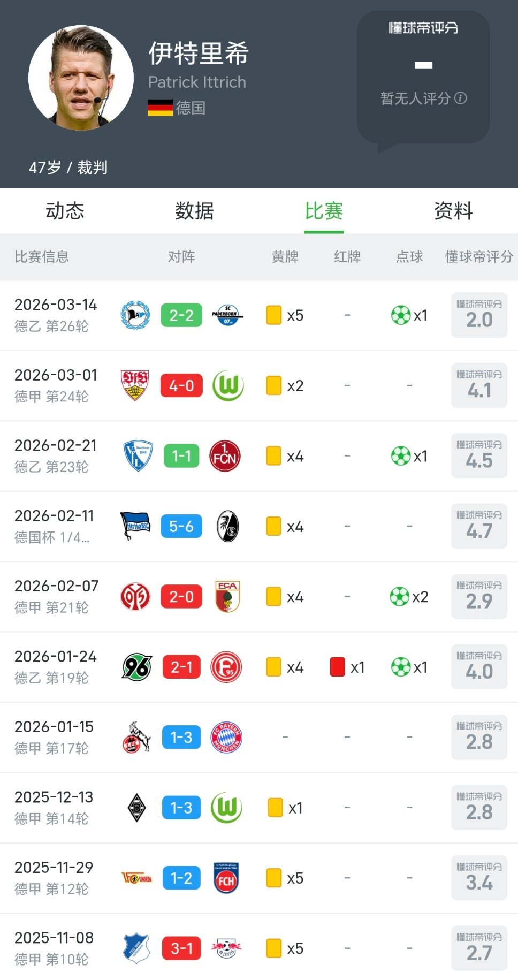Screen dimensions: 518x980
Task: Switch to the 数据 tab
Action: 194,211
